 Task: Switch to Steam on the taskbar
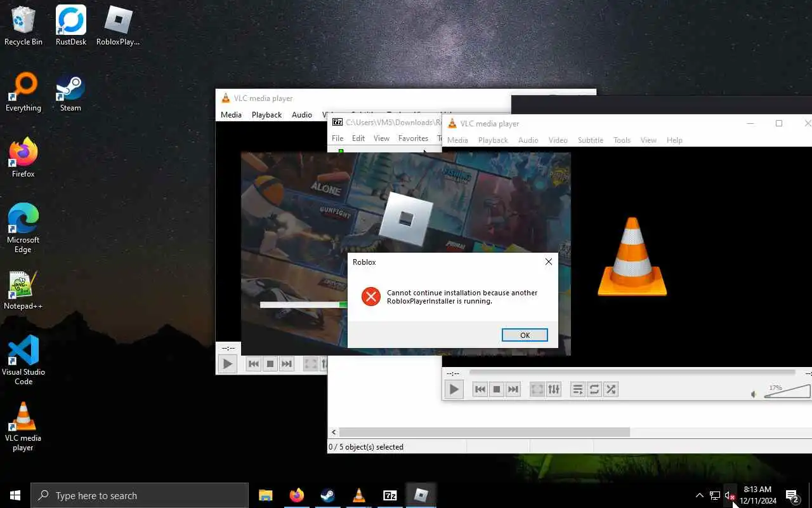point(328,495)
